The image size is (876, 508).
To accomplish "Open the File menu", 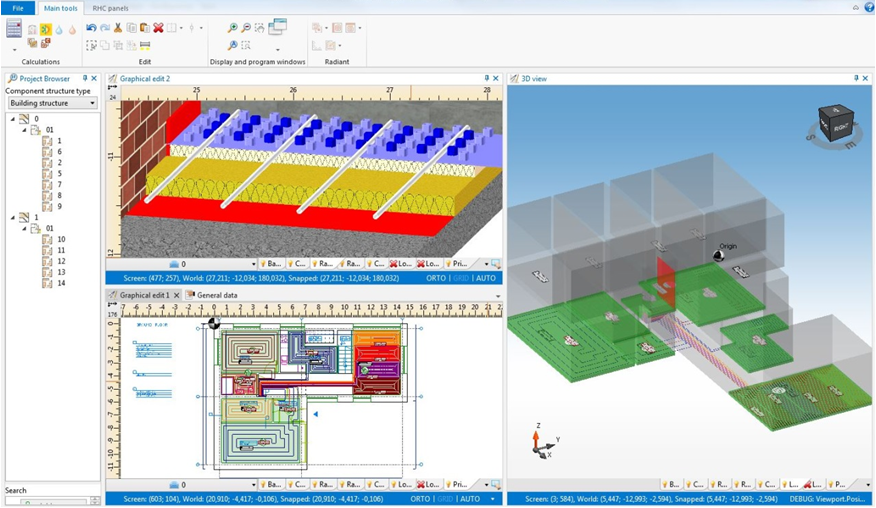I will point(17,8).
